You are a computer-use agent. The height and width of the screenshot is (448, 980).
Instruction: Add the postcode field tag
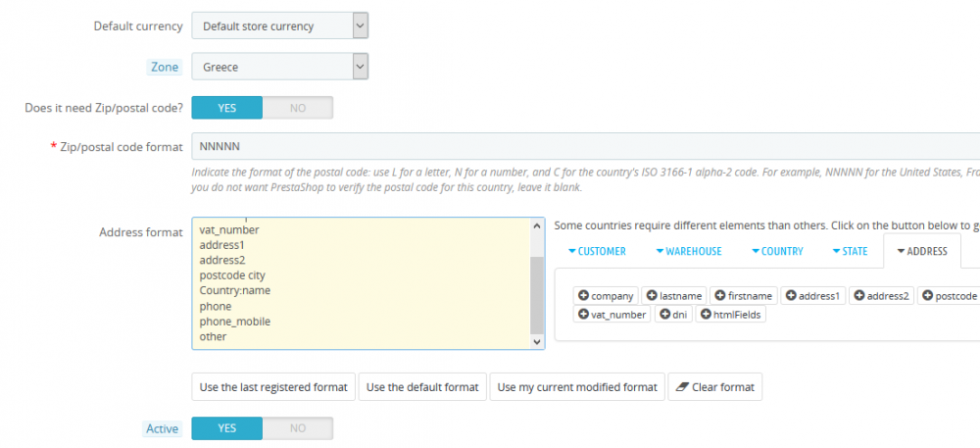click(x=950, y=295)
